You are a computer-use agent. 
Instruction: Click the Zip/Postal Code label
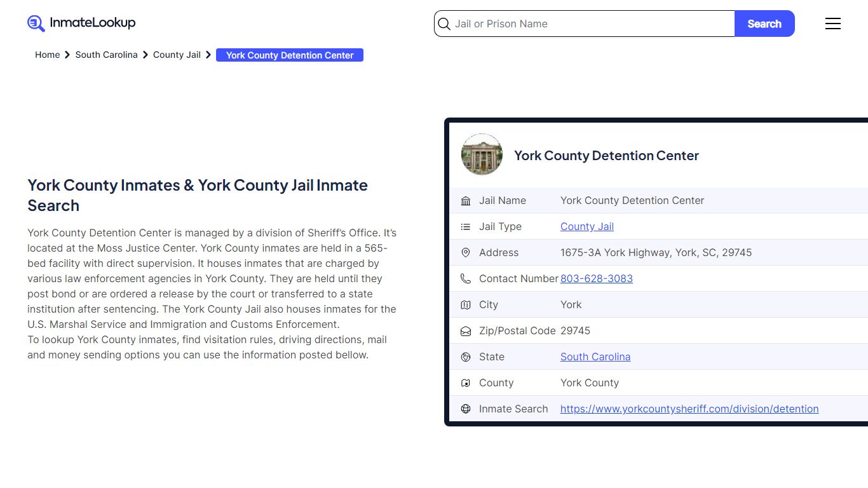click(x=517, y=330)
